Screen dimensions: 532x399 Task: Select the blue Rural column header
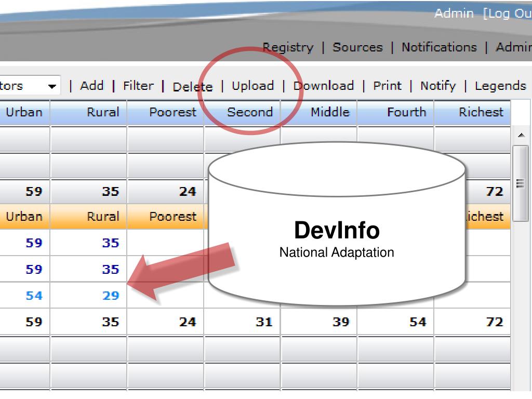click(88, 112)
